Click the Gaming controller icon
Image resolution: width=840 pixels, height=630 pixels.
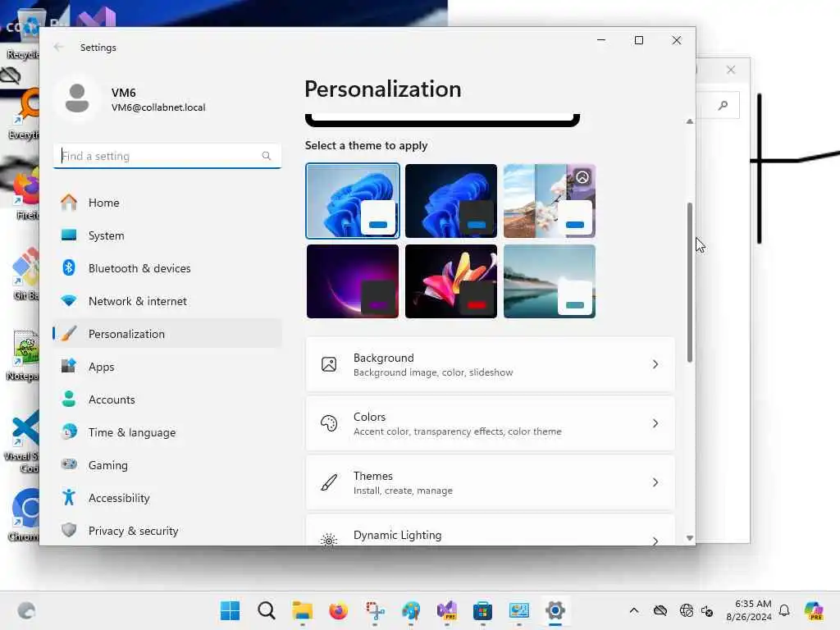click(69, 464)
